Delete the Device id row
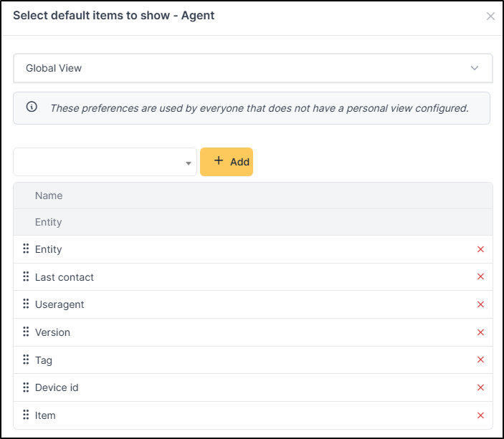This screenshot has width=504, height=439. click(x=480, y=387)
